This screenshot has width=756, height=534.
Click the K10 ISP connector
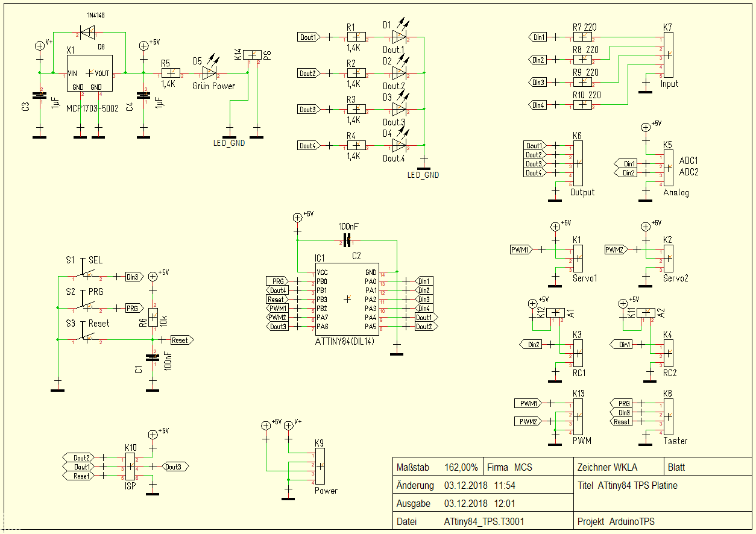tap(130, 467)
